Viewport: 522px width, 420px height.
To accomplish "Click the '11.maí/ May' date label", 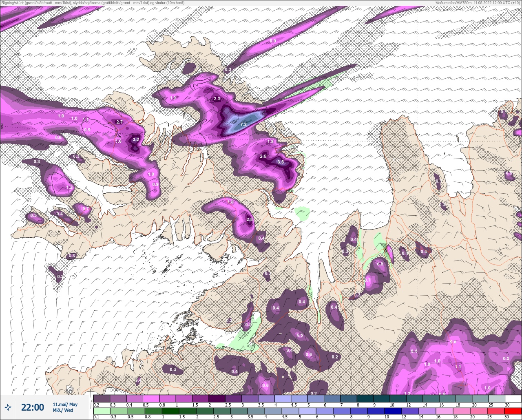I will point(65,404).
